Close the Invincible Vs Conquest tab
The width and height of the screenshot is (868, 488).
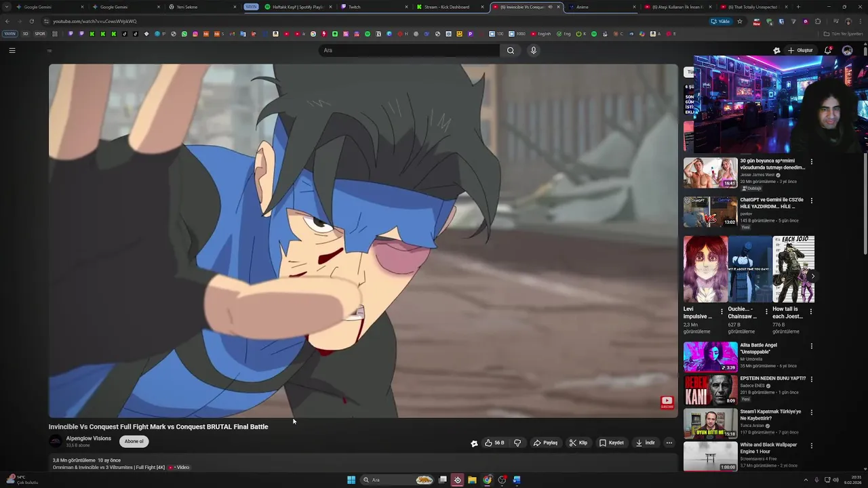559,7
